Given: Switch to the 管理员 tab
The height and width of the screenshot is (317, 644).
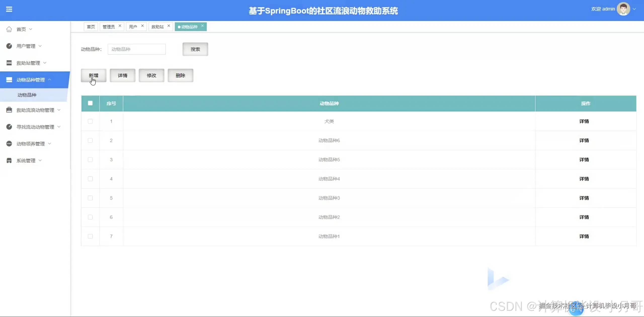Looking at the screenshot, I should click(x=109, y=27).
